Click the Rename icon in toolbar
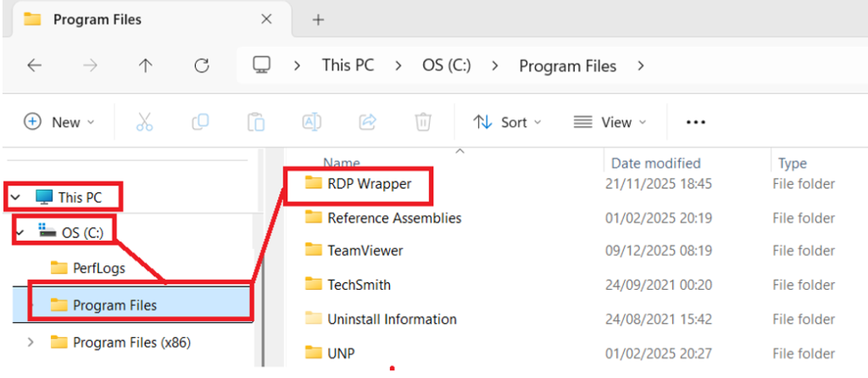 [312, 122]
